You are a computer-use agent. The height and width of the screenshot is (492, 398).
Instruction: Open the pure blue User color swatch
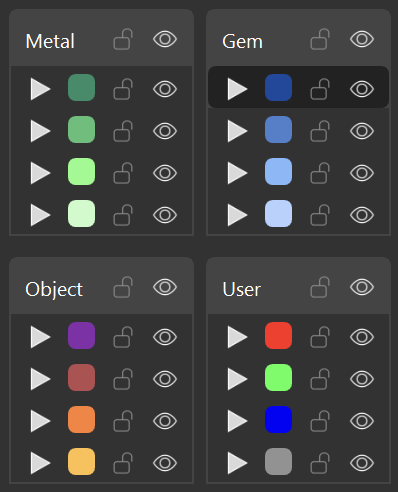click(278, 420)
